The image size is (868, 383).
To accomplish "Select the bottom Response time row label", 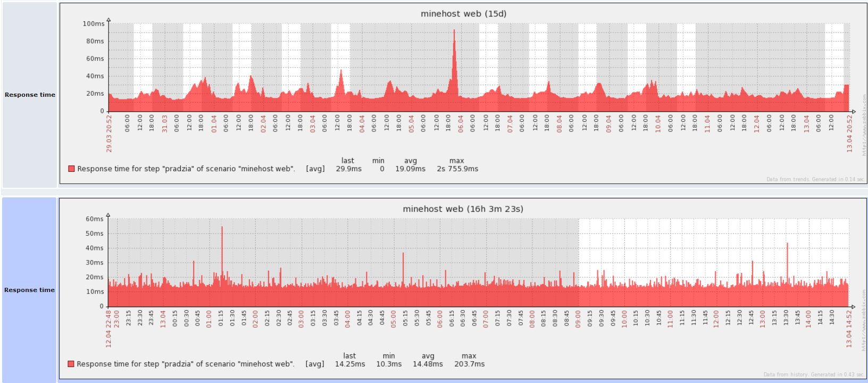I will (x=29, y=290).
